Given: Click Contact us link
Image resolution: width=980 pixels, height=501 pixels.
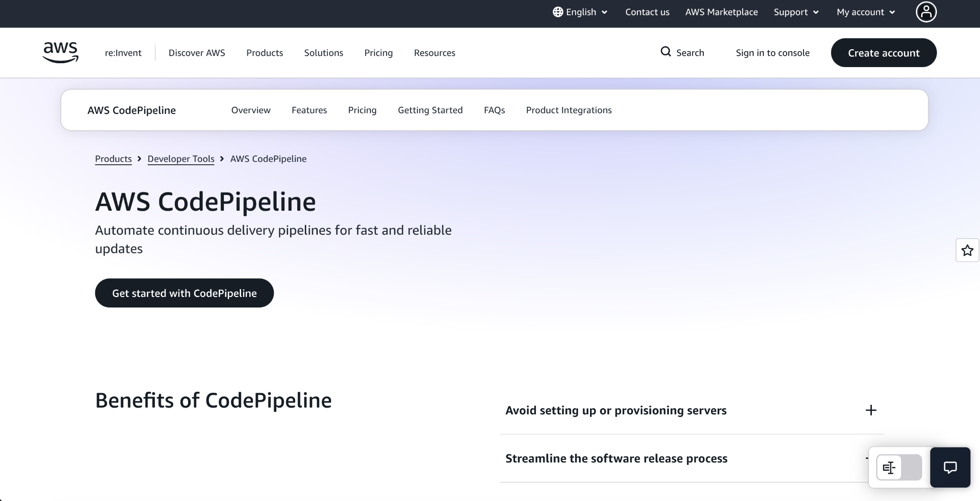Looking at the screenshot, I should point(647,12).
